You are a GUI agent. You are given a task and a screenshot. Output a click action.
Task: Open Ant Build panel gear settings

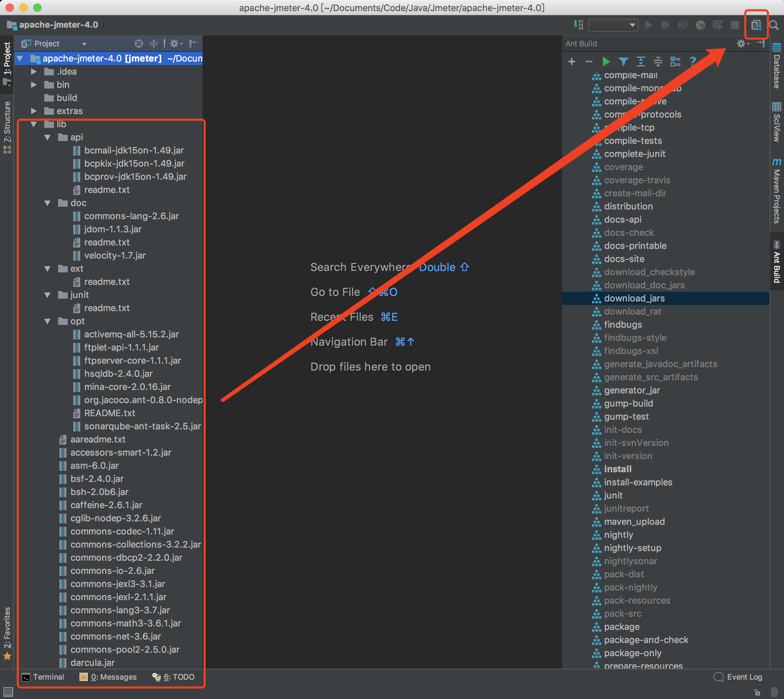point(743,44)
